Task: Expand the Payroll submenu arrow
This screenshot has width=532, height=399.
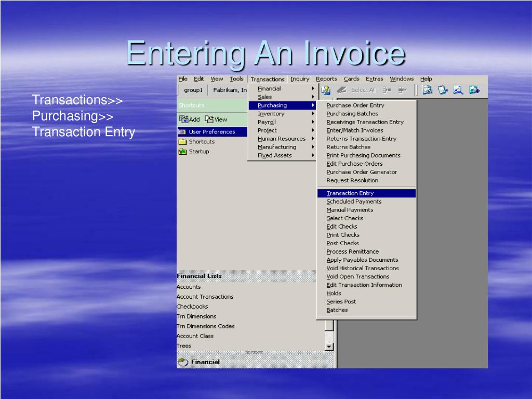Action: [x=313, y=122]
